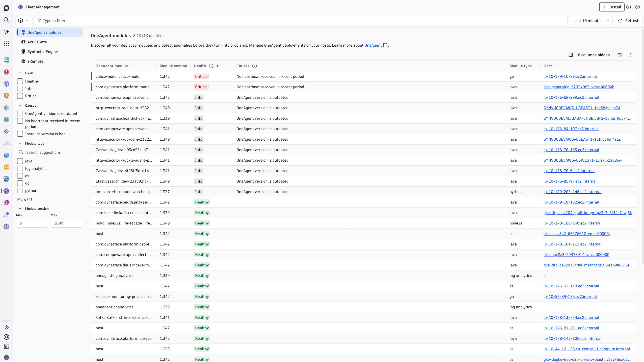The height and width of the screenshot is (362, 644).
Task: Check the log analytics checkbox
Action: click(20, 169)
